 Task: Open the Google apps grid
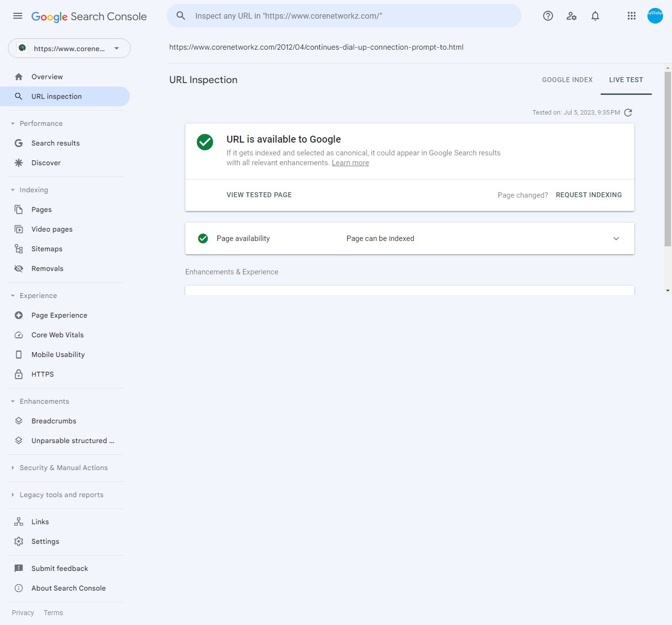[x=632, y=16]
